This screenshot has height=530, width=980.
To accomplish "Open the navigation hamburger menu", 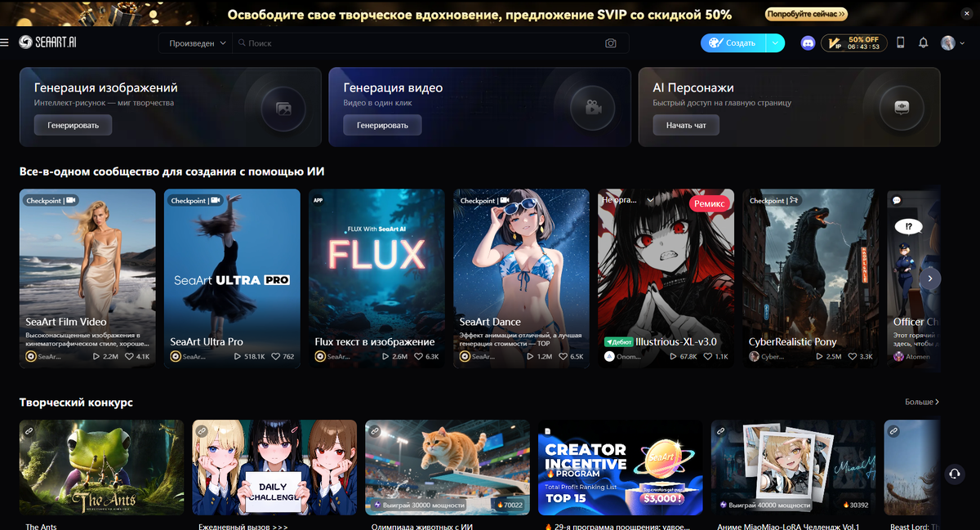I will 6,42.
